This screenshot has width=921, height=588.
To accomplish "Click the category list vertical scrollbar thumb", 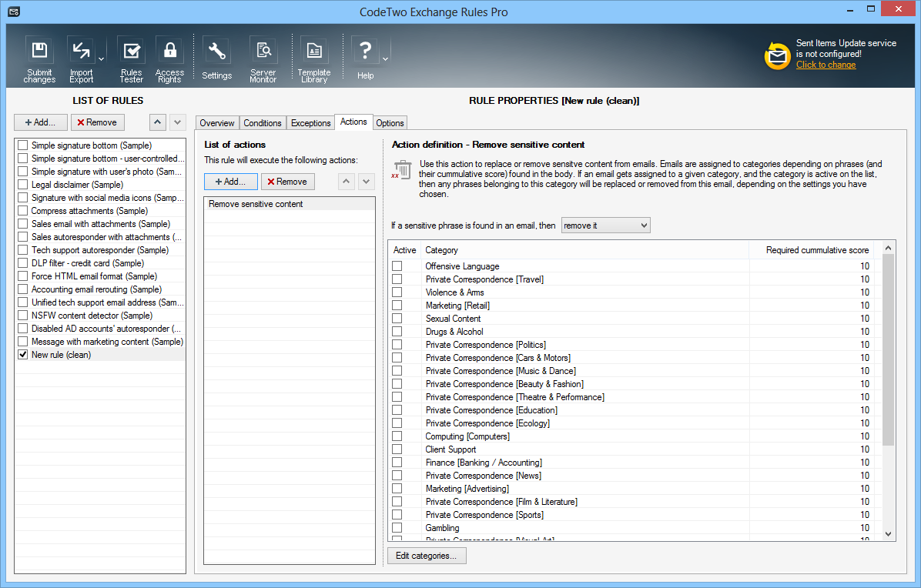I will (x=888, y=350).
